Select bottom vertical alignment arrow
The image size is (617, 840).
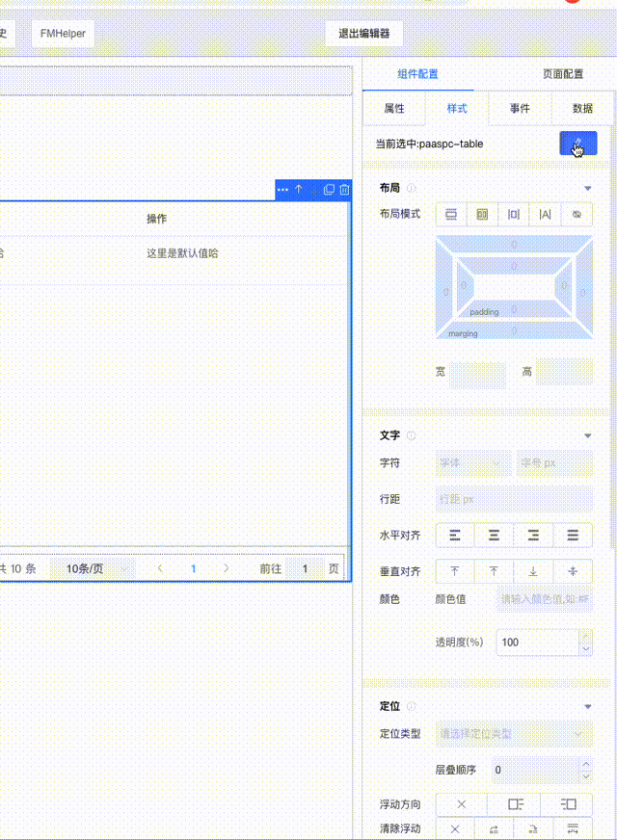(x=533, y=571)
